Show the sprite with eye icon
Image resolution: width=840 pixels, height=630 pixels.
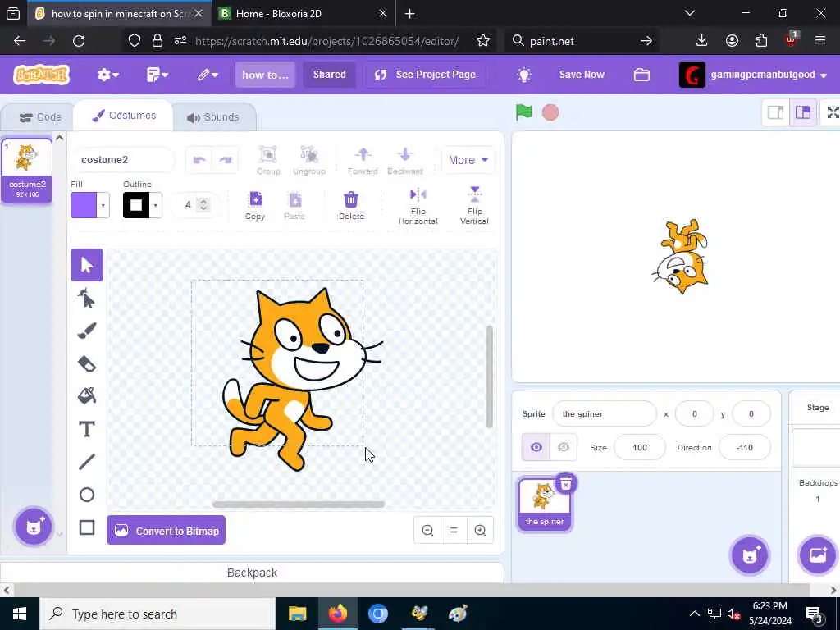[536, 447]
